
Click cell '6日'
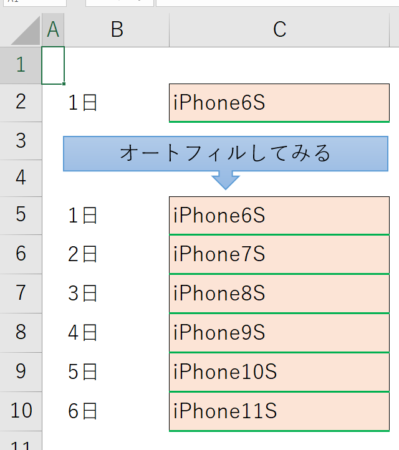coord(117,411)
